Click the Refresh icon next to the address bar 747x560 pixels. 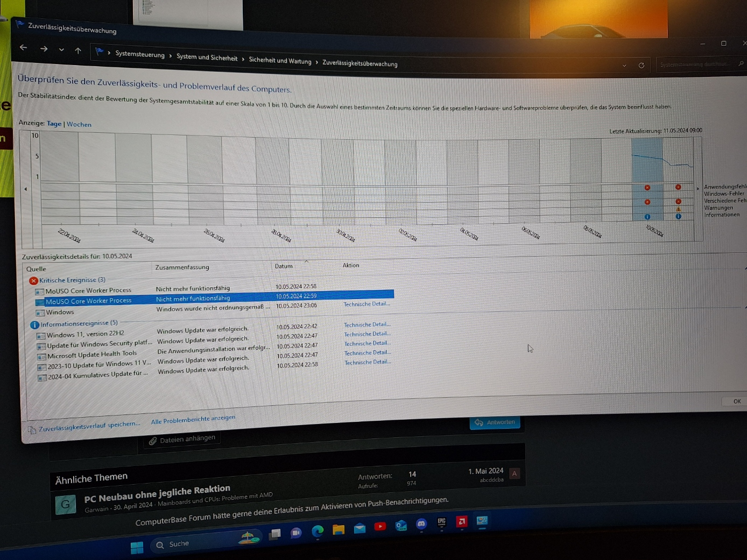[642, 65]
